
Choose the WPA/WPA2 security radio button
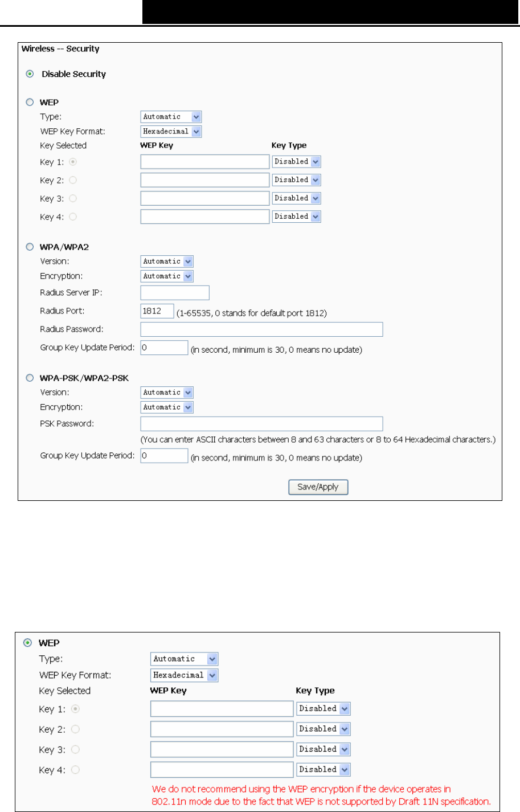point(30,247)
